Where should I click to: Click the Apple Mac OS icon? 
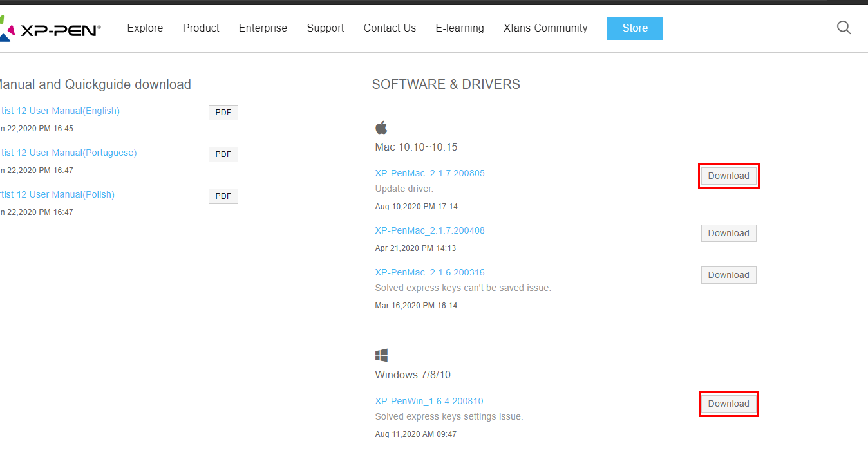point(381,127)
